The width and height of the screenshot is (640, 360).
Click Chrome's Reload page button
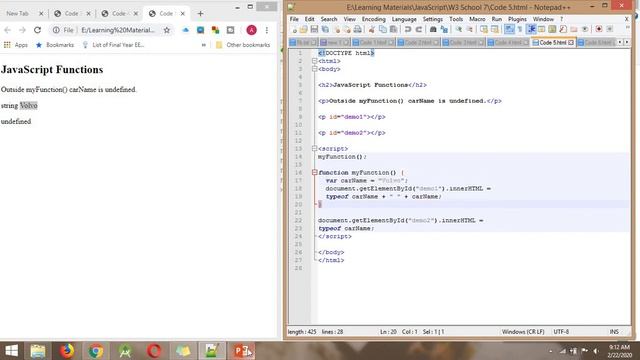tap(37, 30)
